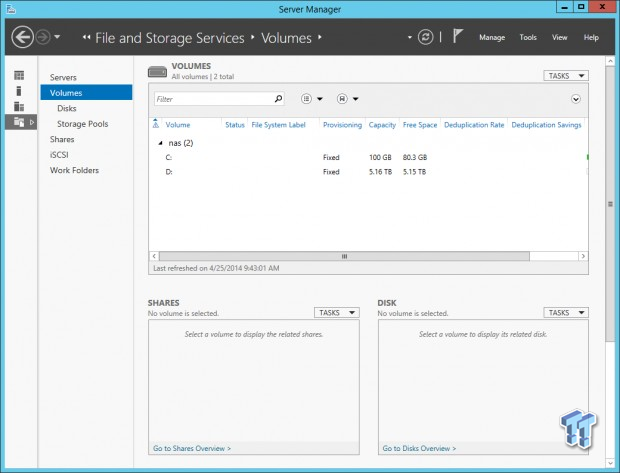Select the D: volume row
The height and width of the screenshot is (473, 620).
(x=369, y=172)
